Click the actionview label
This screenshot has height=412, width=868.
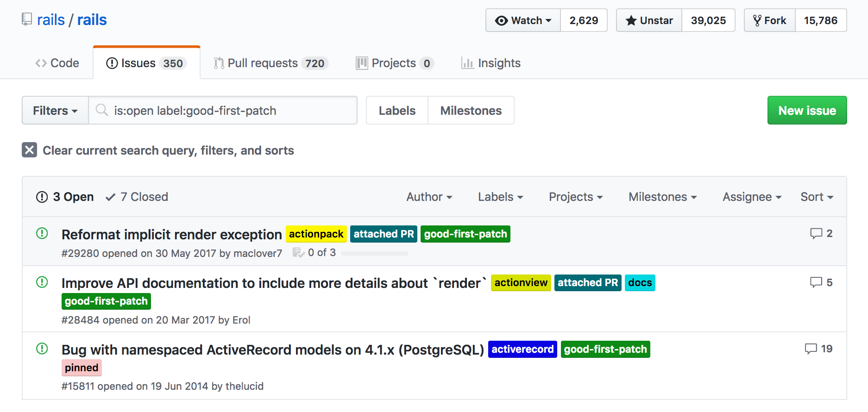click(521, 282)
